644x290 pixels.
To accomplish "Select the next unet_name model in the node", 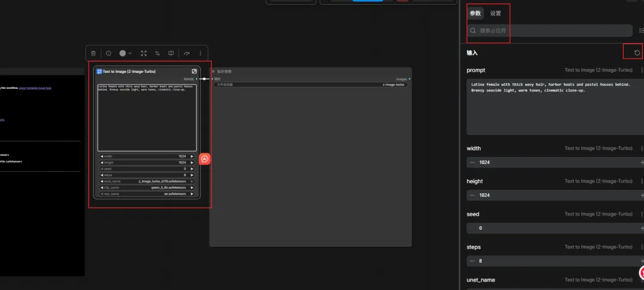I will coord(191,181).
